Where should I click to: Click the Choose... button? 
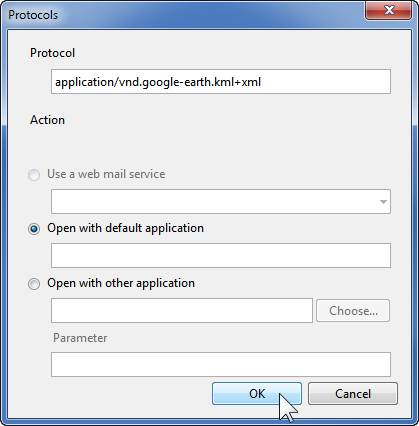pos(353,311)
